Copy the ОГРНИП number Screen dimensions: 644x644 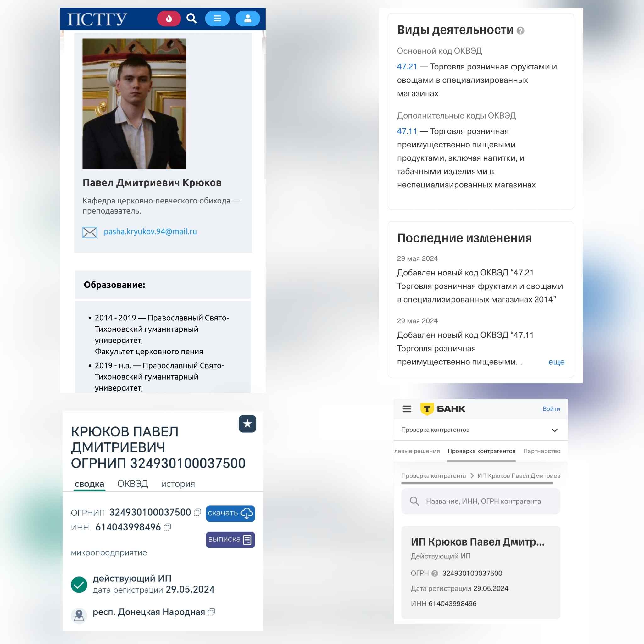click(198, 512)
